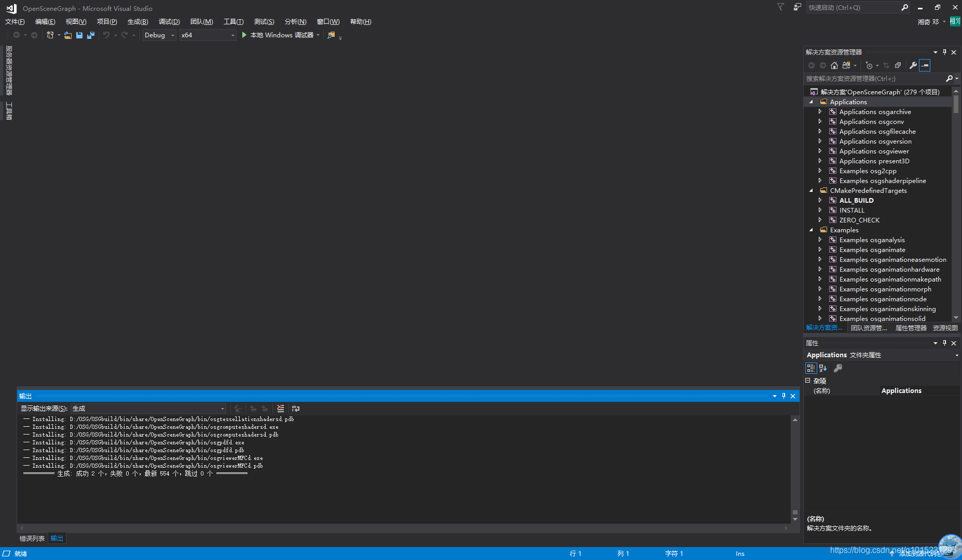The width and height of the screenshot is (962, 560).
Task: Toggle Alphabetical sort in Properties panel
Action: click(x=823, y=368)
